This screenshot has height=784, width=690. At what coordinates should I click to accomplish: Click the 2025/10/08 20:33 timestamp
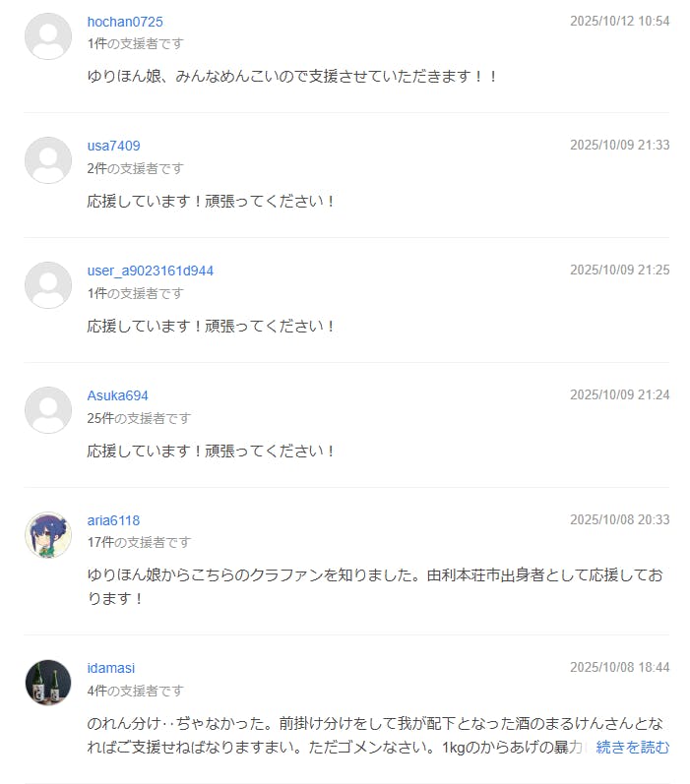(619, 519)
